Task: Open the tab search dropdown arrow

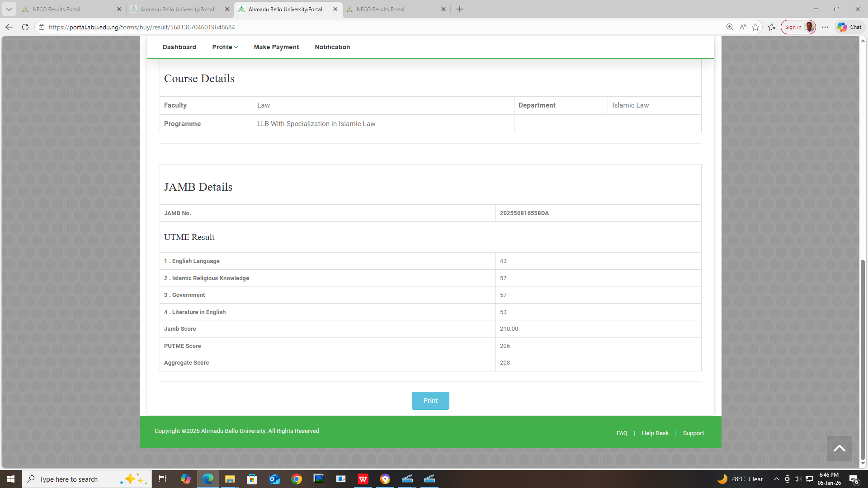Action: [x=9, y=9]
